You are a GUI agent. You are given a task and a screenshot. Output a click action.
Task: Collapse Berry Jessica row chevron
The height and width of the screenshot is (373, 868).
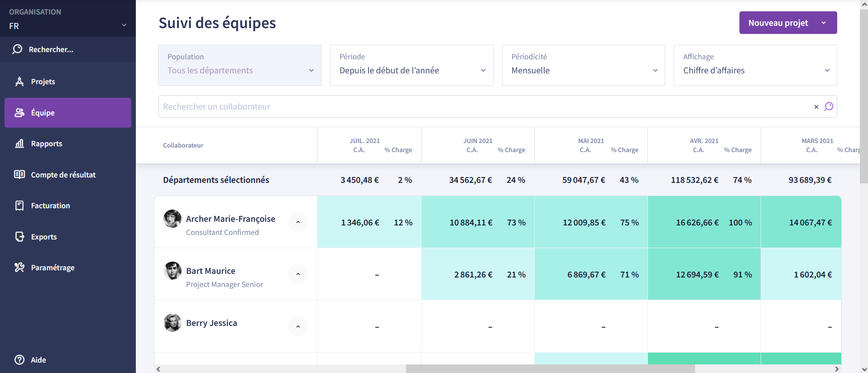click(298, 326)
